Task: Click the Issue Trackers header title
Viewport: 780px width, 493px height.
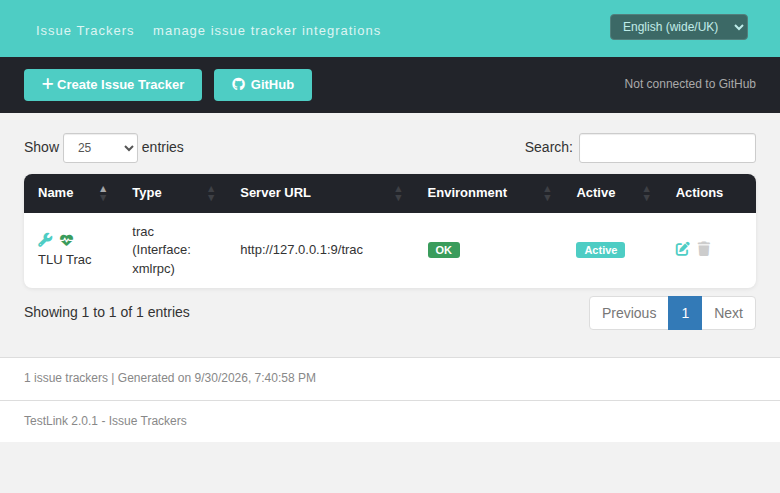Action: [x=85, y=31]
